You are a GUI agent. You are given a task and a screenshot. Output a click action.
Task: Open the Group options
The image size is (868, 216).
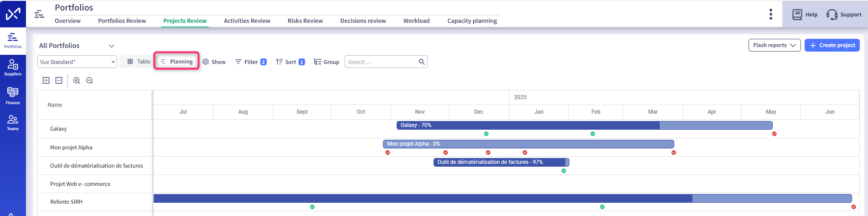(326, 62)
